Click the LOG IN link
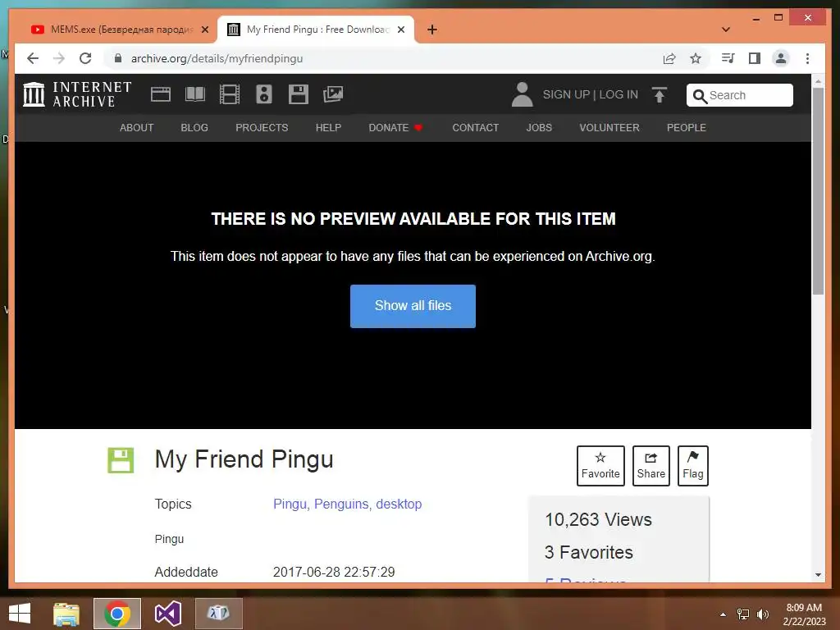This screenshot has width=840, height=630. tap(619, 94)
